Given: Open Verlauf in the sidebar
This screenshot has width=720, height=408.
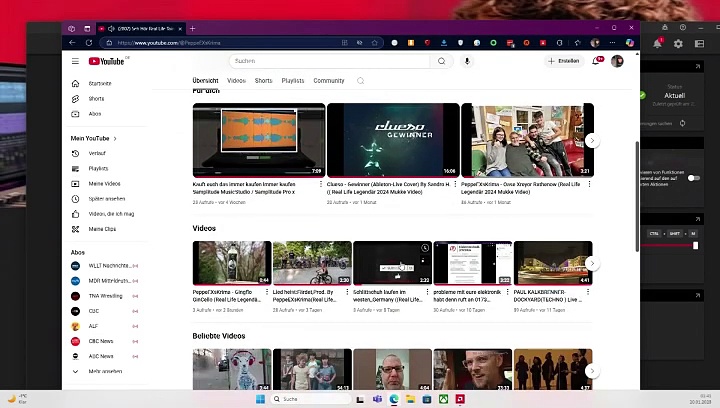Looking at the screenshot, I should click(x=97, y=153).
